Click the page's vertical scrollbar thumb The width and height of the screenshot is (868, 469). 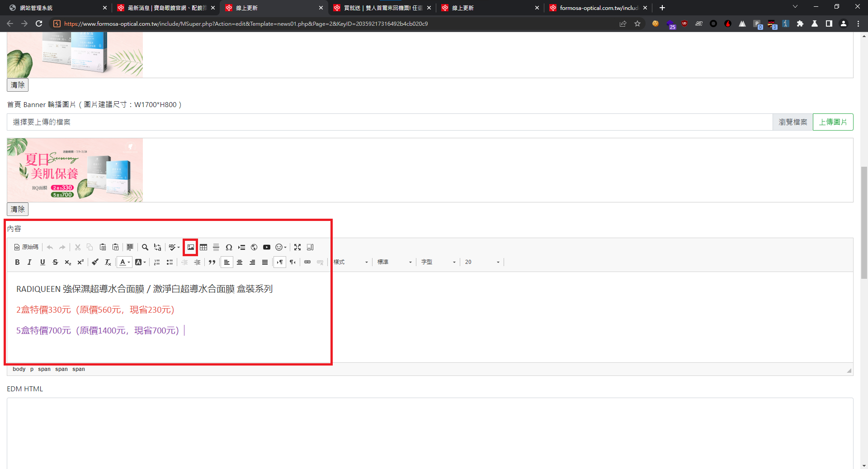pos(864,223)
